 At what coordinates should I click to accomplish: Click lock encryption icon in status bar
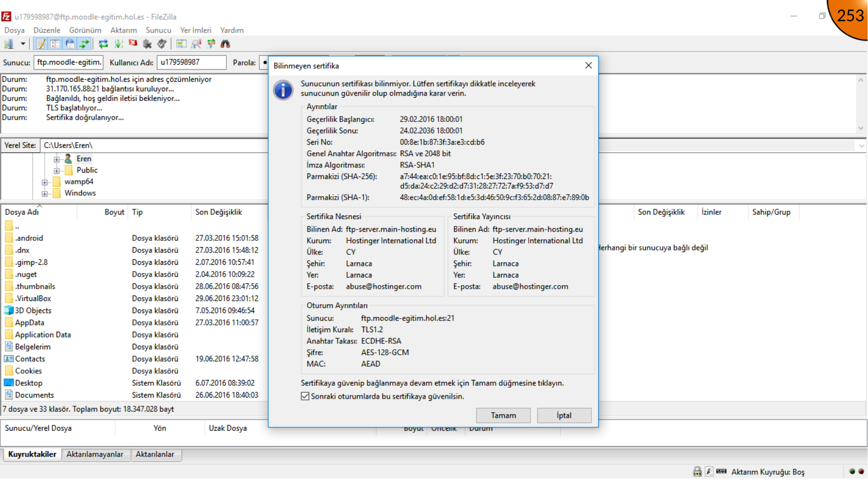point(697,472)
